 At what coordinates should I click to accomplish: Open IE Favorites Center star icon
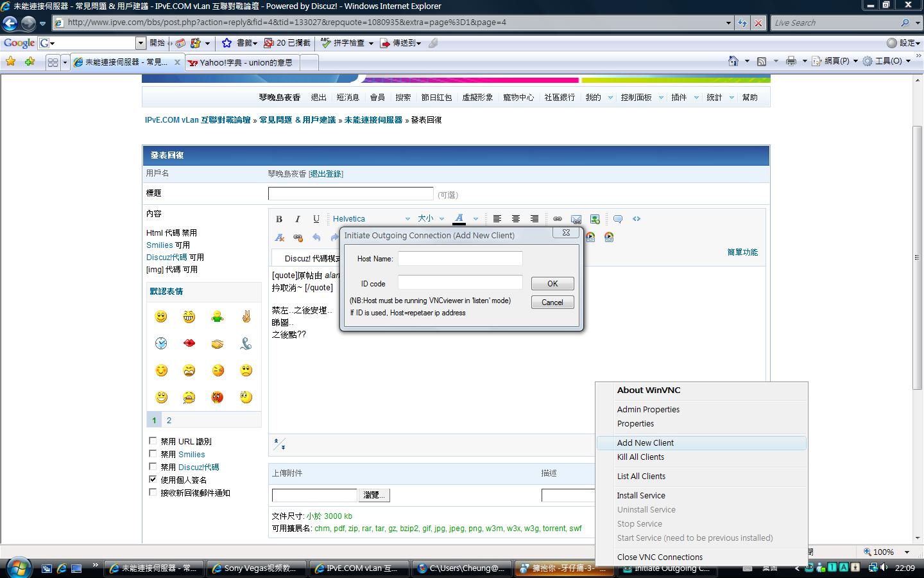tap(10, 62)
